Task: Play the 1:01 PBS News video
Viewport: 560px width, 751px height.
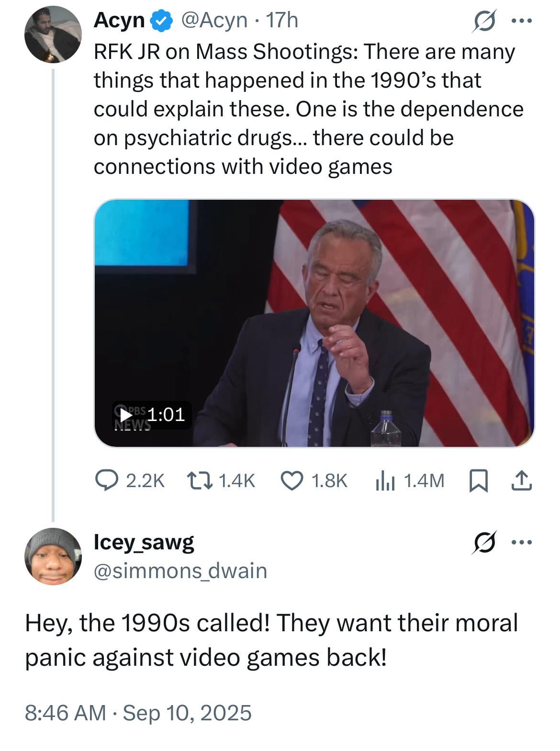Action: pyautogui.click(x=314, y=323)
